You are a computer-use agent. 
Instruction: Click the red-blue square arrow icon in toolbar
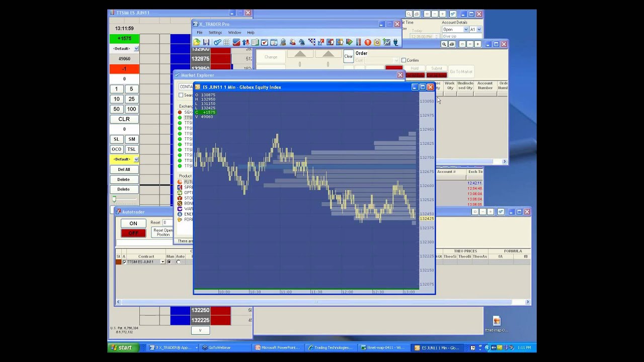point(330,42)
